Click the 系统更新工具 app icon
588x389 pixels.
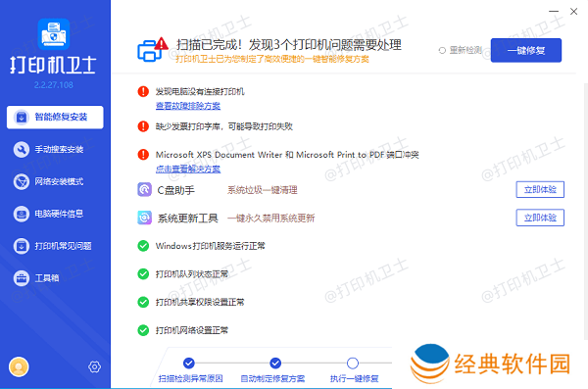(x=144, y=218)
